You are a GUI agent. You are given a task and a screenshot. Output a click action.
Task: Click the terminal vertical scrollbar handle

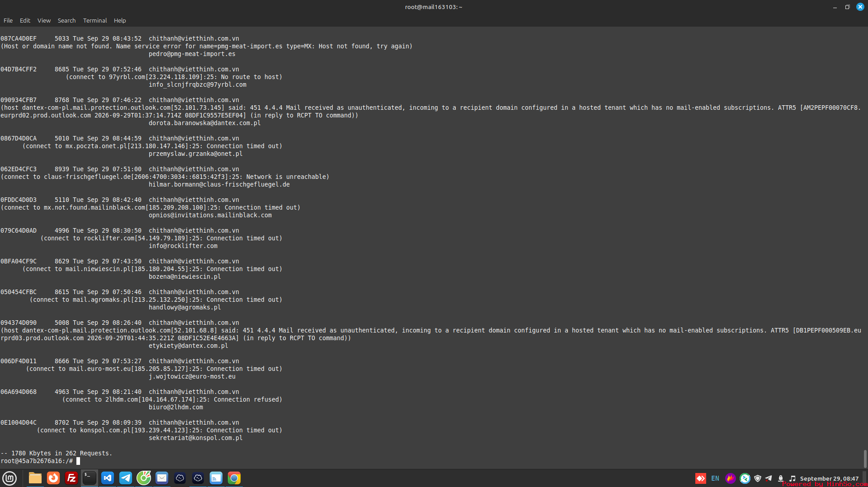click(865, 459)
